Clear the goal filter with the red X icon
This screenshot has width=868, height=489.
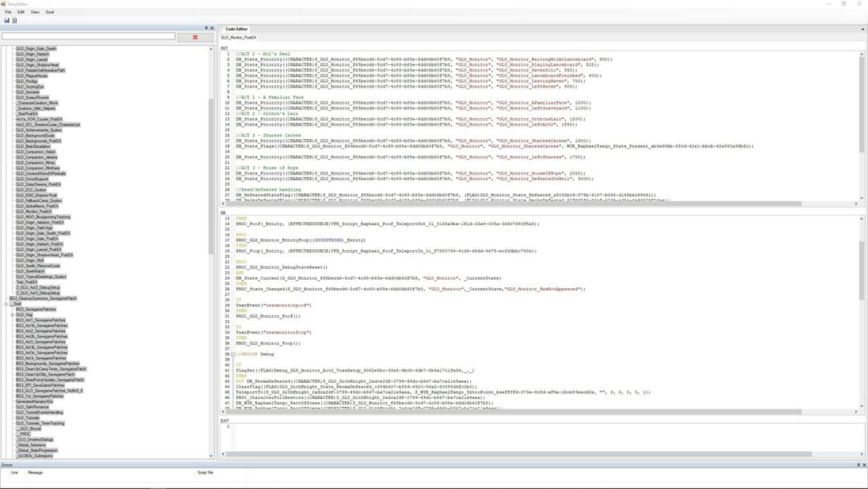(194, 37)
